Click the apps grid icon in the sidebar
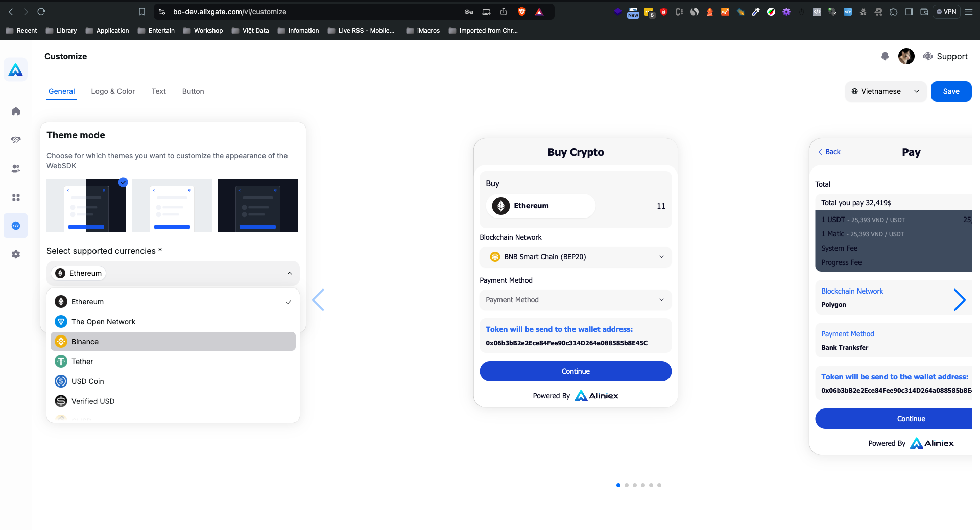 [x=16, y=197]
